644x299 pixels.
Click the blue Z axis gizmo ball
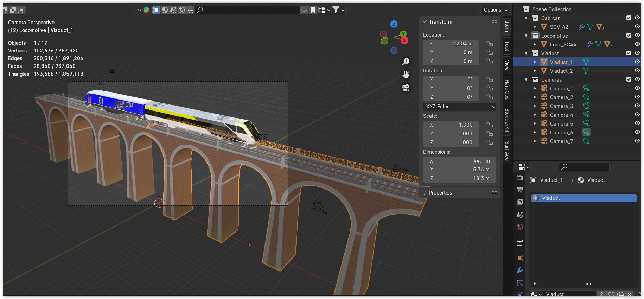tap(394, 24)
